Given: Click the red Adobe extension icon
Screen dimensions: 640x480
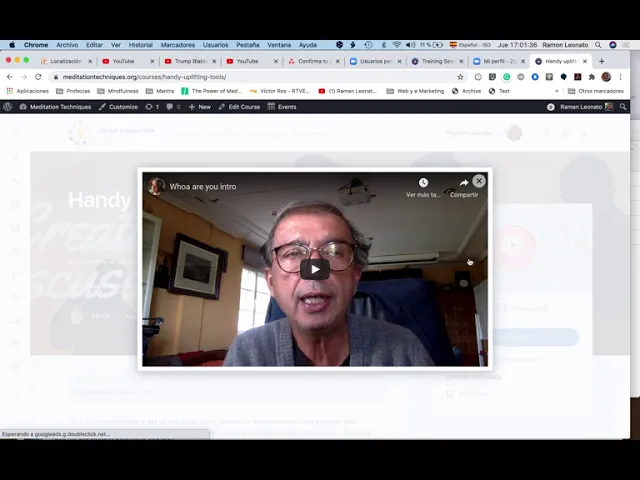Looking at the screenshot, I should [x=578, y=77].
